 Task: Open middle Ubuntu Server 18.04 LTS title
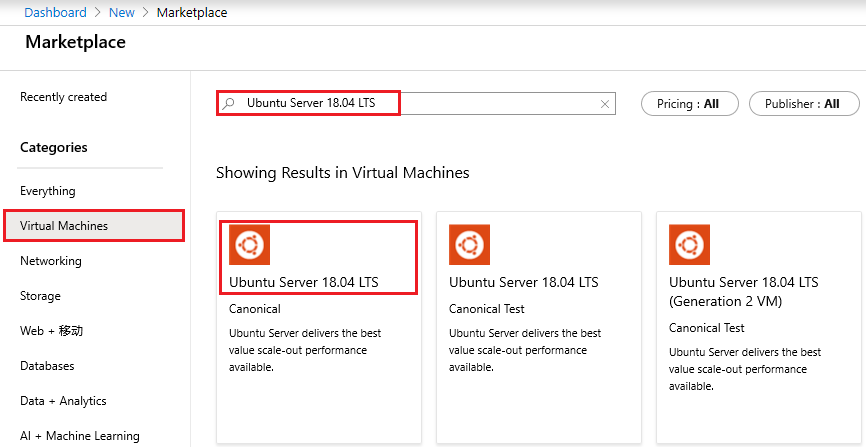[524, 282]
